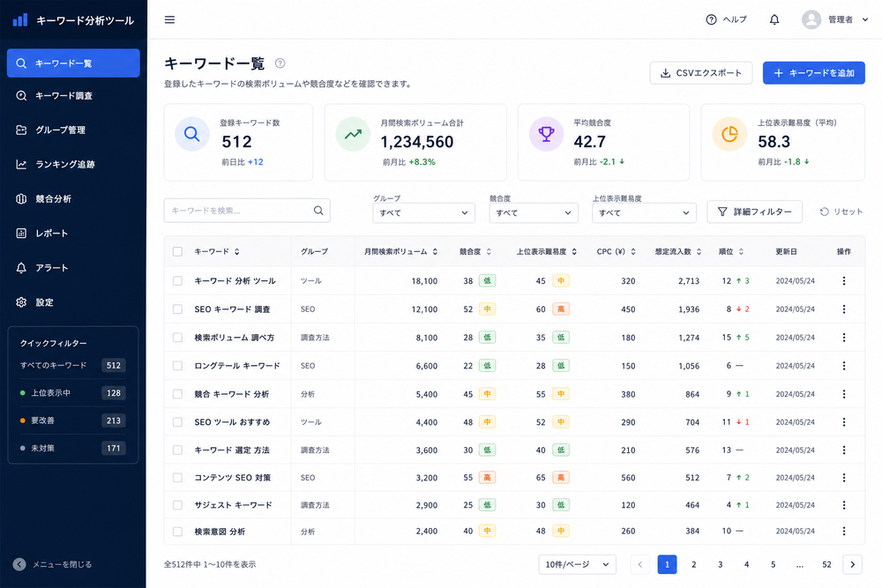Click the 月間検索ボリューム合計 trend icon

[353, 134]
